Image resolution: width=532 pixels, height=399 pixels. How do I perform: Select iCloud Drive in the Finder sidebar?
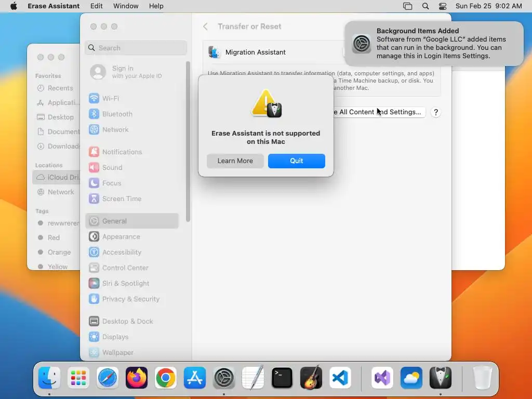(56, 177)
